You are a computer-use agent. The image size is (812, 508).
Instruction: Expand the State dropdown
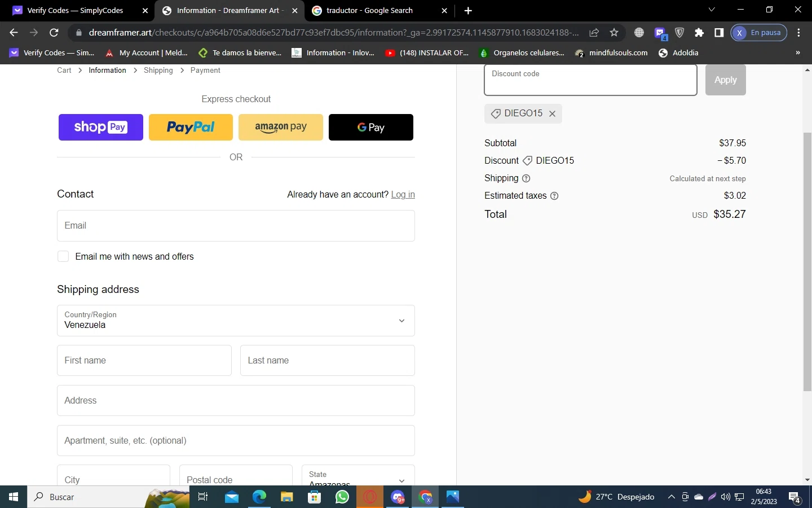tap(358, 475)
